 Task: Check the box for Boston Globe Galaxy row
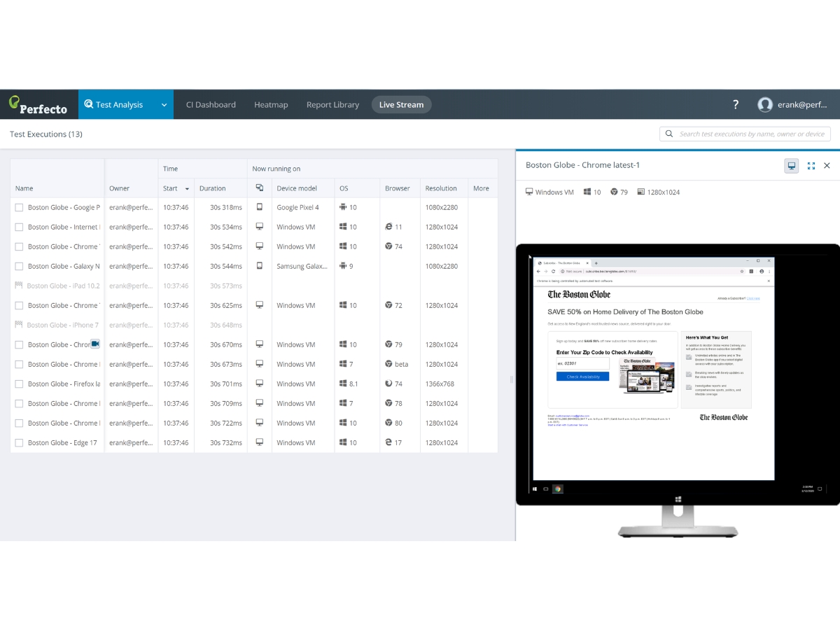coord(19,266)
